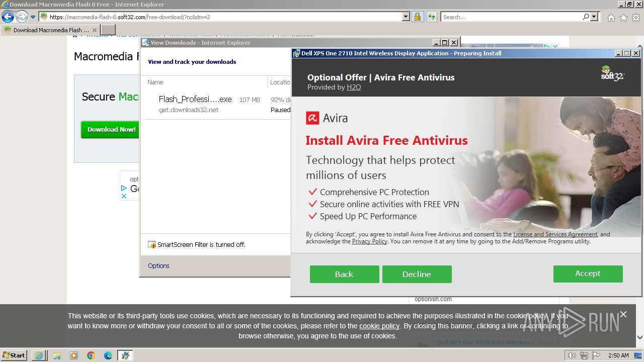
Task: Launch Microsoft Edge from the taskbar
Action: click(x=108, y=355)
